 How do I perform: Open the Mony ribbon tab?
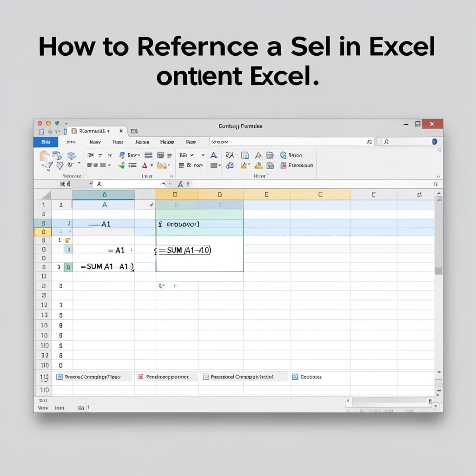pos(95,142)
